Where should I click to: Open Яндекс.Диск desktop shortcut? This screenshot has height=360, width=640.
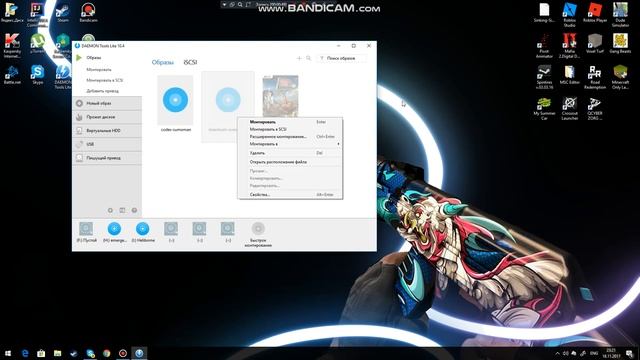(12, 13)
